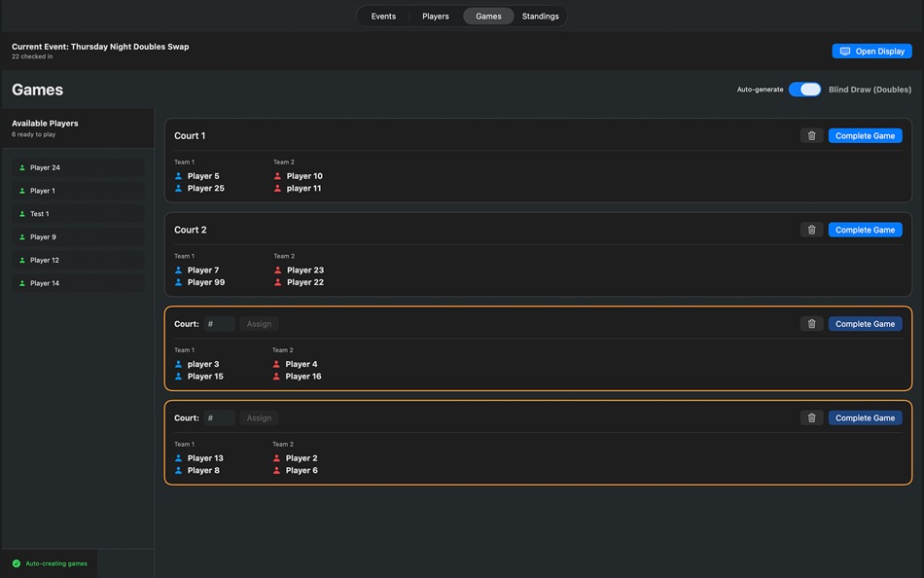Select Player 14 in Available Players
This screenshot has height=578, width=924.
click(x=78, y=283)
